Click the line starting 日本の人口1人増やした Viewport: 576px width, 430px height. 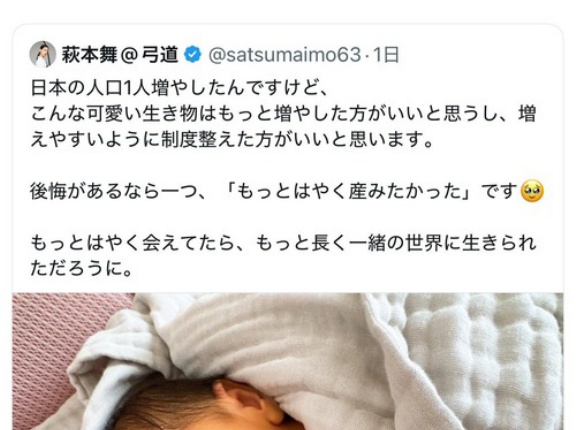pos(179,88)
